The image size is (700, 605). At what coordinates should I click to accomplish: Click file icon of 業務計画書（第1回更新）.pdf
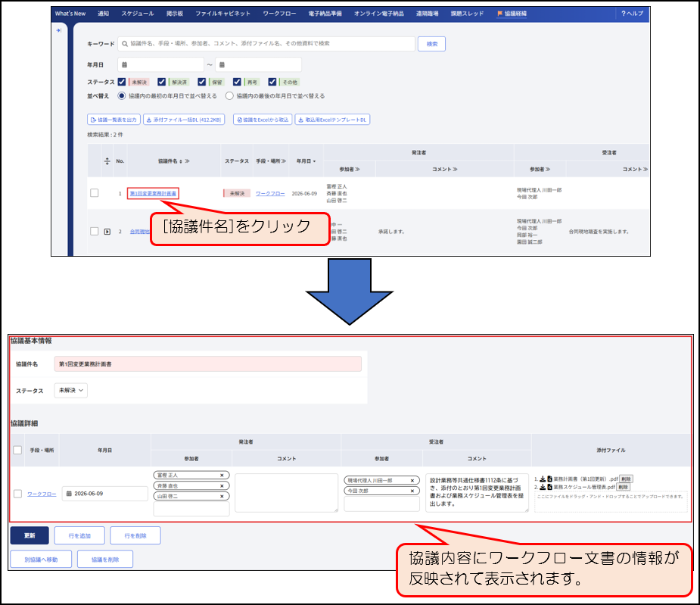point(550,479)
